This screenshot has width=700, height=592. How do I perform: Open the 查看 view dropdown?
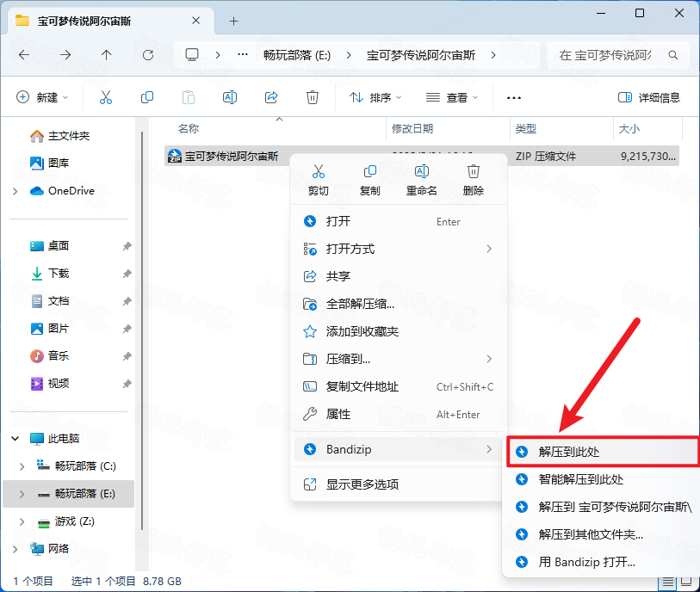pyautogui.click(x=452, y=97)
